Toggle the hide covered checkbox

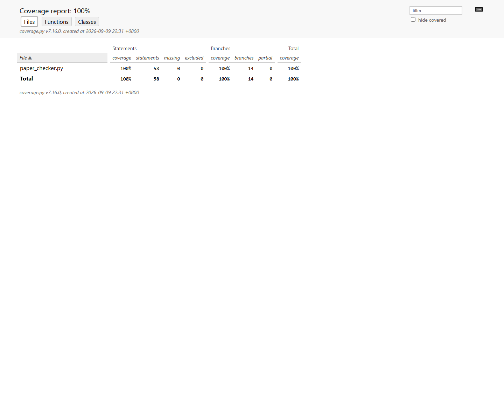pos(413,20)
